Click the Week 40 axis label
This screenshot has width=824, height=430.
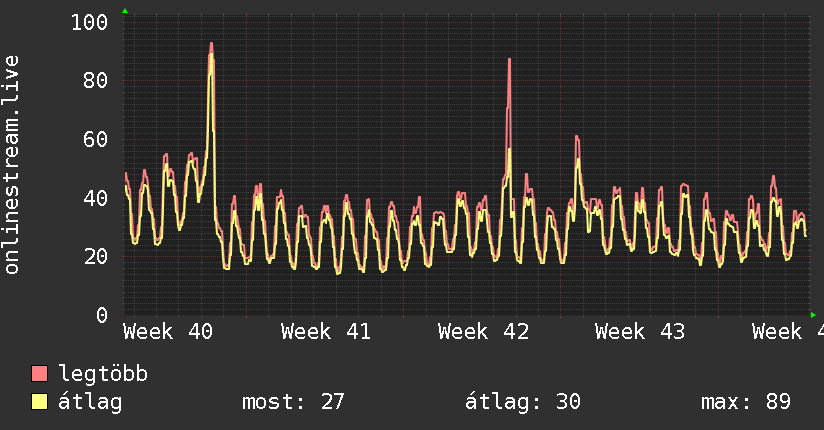coord(168,332)
